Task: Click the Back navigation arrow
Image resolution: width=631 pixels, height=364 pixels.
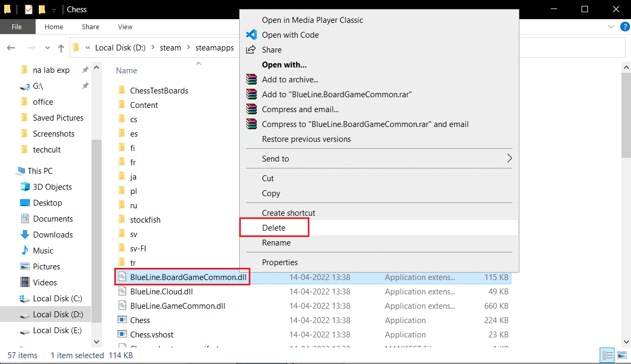Action: tap(11, 48)
